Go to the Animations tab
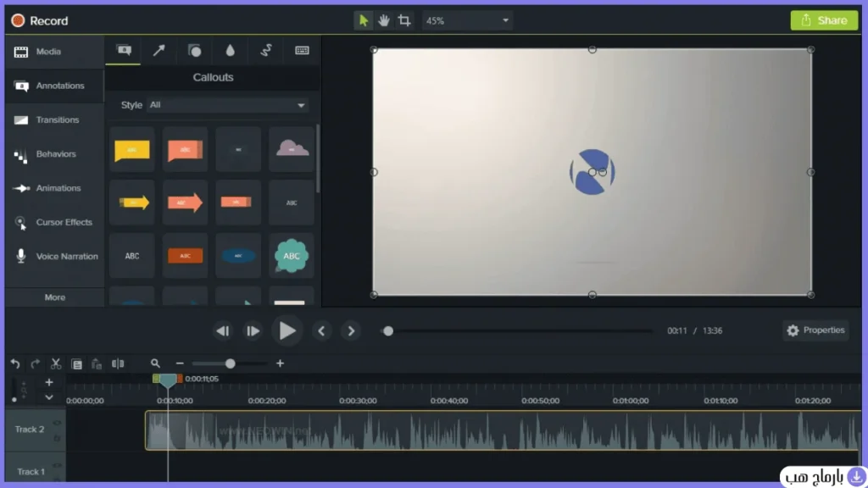Image resolution: width=868 pixels, height=488 pixels. click(x=54, y=188)
